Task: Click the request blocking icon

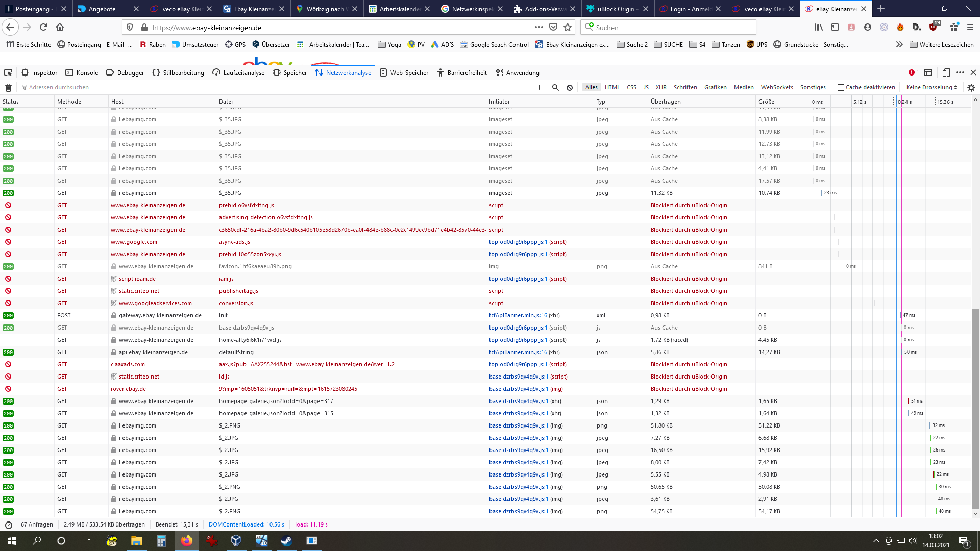Action: [x=570, y=87]
